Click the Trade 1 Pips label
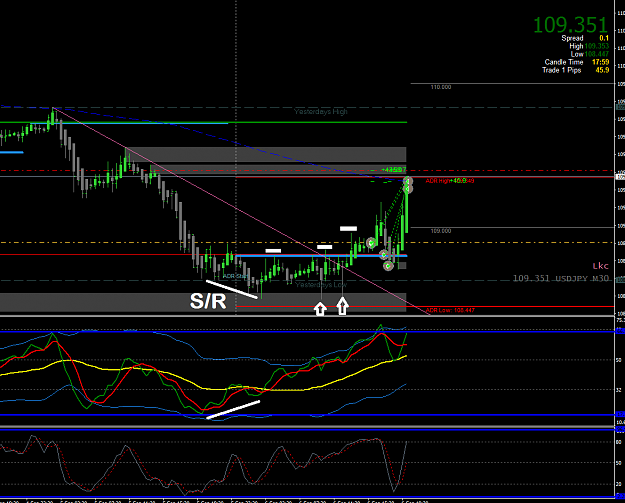 click(561, 70)
